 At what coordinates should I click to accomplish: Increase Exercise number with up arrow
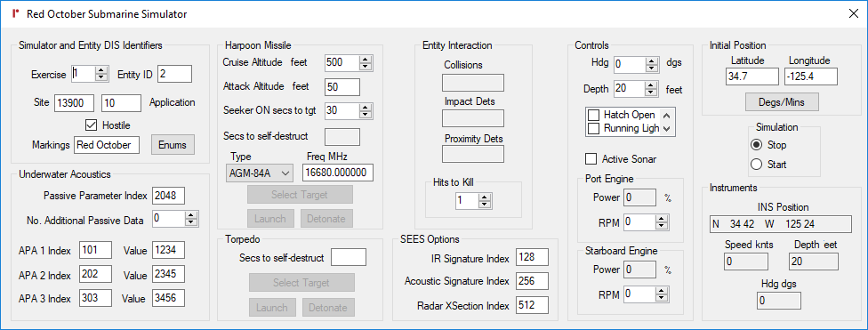pos(100,70)
